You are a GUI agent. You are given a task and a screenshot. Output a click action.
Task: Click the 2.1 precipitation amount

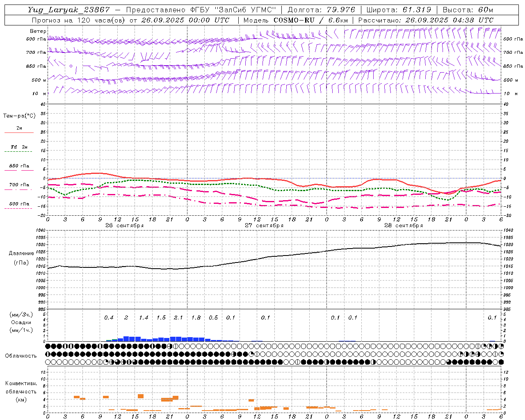tap(178, 317)
